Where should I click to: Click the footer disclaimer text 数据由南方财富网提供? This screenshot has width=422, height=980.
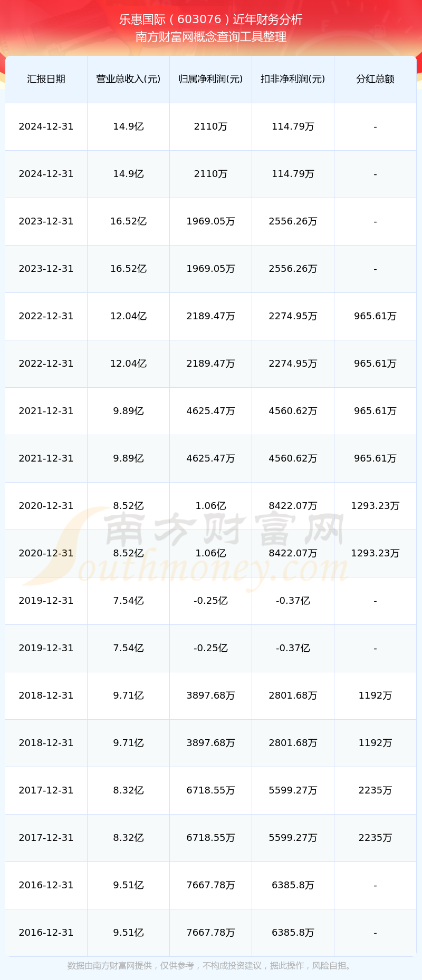coord(210,966)
